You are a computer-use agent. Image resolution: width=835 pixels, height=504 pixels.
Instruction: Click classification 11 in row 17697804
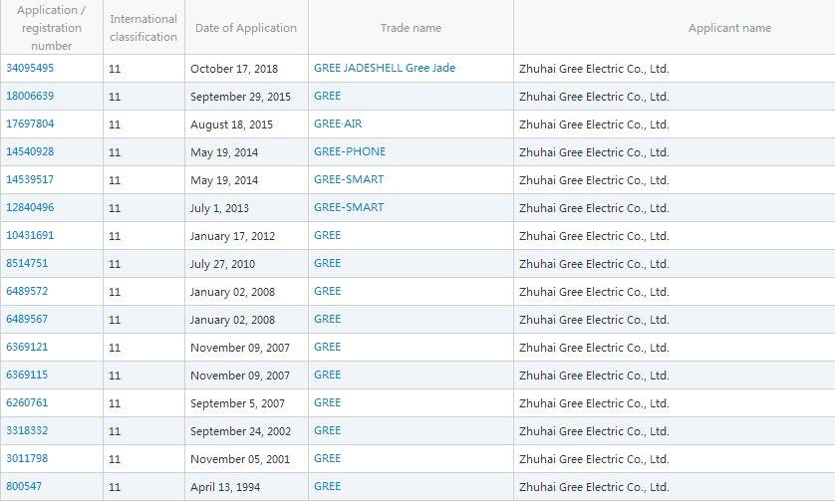coord(115,125)
